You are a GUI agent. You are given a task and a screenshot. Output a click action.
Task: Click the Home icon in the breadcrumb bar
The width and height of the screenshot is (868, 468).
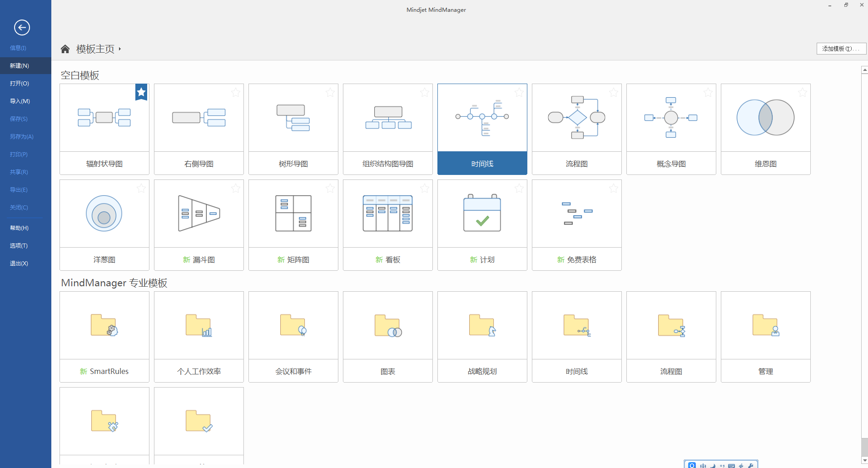[65, 49]
